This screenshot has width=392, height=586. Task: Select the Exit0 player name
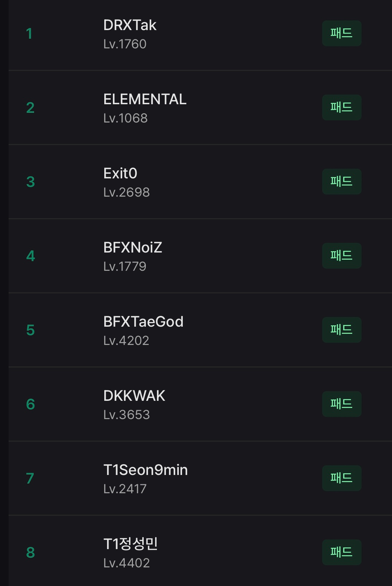[120, 174]
